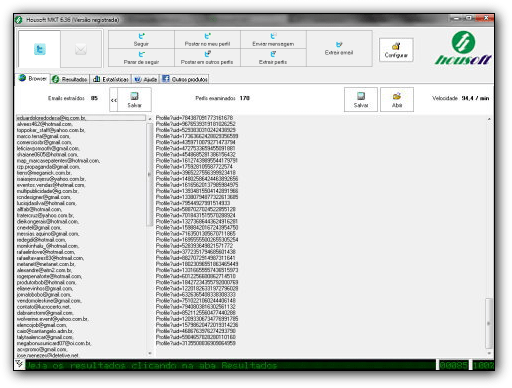Click the email list scrollbar up arrow
The image size is (512, 388).
coord(150,119)
